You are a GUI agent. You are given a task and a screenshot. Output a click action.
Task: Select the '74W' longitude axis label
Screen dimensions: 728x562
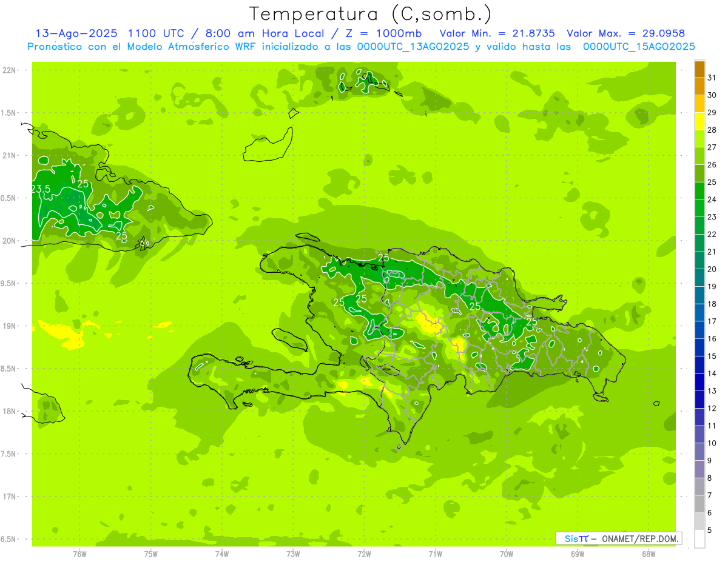pyautogui.click(x=222, y=554)
